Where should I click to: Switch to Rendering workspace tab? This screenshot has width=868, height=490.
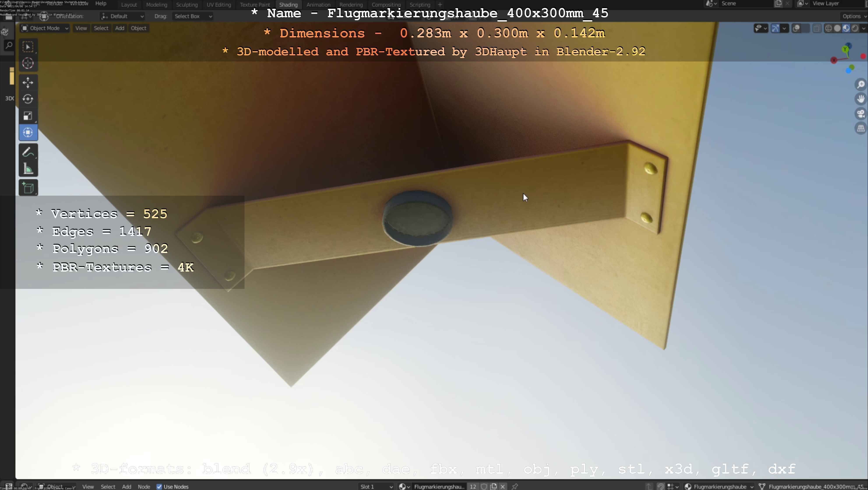click(x=351, y=5)
